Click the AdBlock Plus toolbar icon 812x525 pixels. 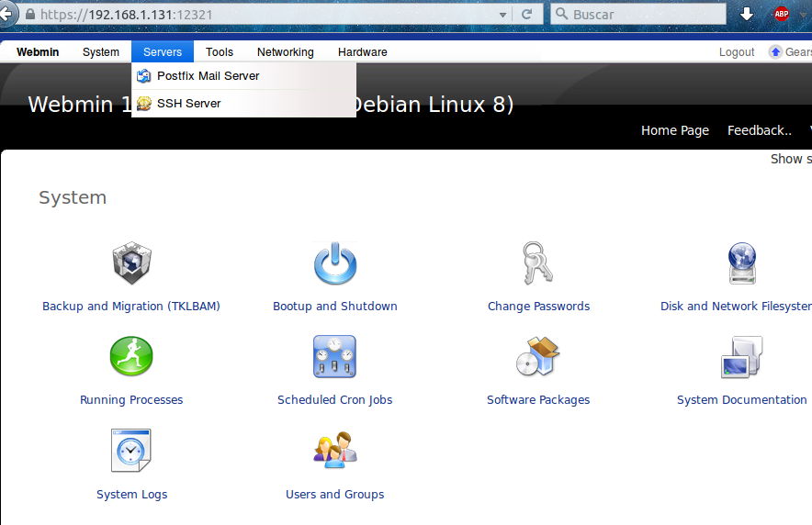(x=782, y=14)
